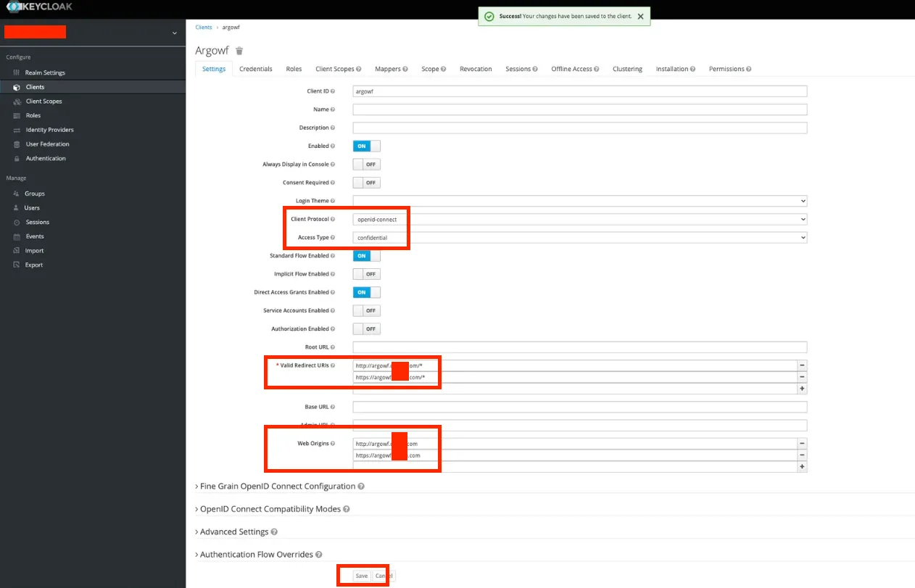The width and height of the screenshot is (915, 588).
Task: Click the Authentication lock icon
Action: tap(16, 158)
